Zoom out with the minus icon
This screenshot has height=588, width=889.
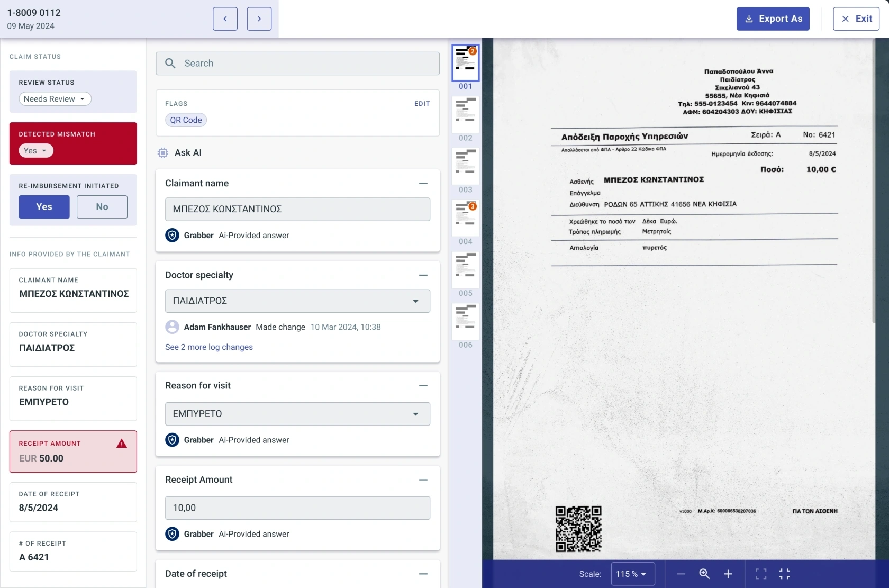pos(681,574)
